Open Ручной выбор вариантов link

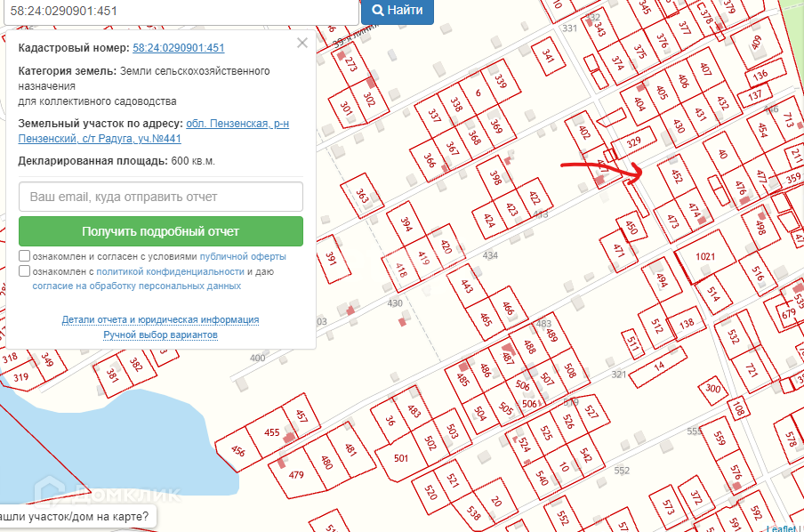coord(160,335)
